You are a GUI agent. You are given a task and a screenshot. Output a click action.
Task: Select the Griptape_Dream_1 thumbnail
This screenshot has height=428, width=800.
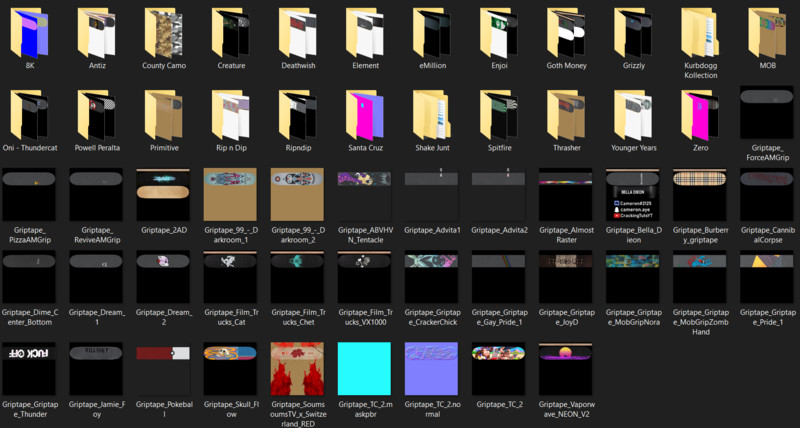[96, 277]
